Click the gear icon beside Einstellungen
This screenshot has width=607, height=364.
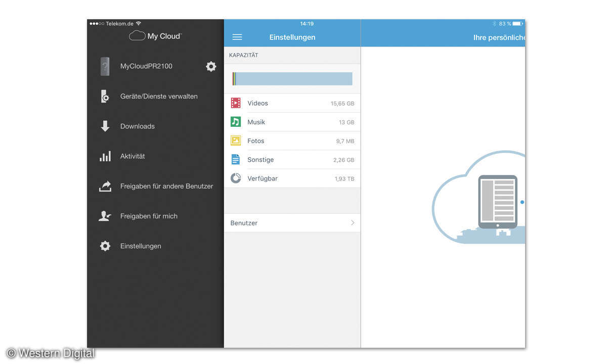[105, 246]
